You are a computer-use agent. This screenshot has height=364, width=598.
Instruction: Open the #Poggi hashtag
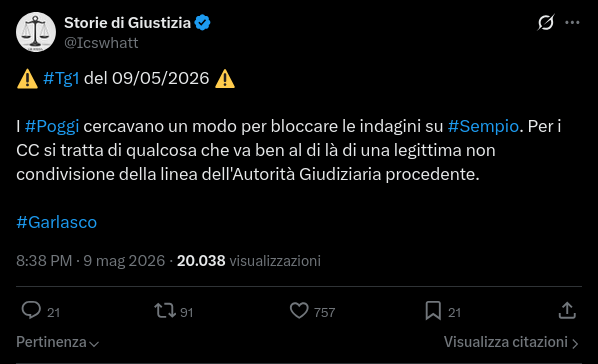[52, 126]
